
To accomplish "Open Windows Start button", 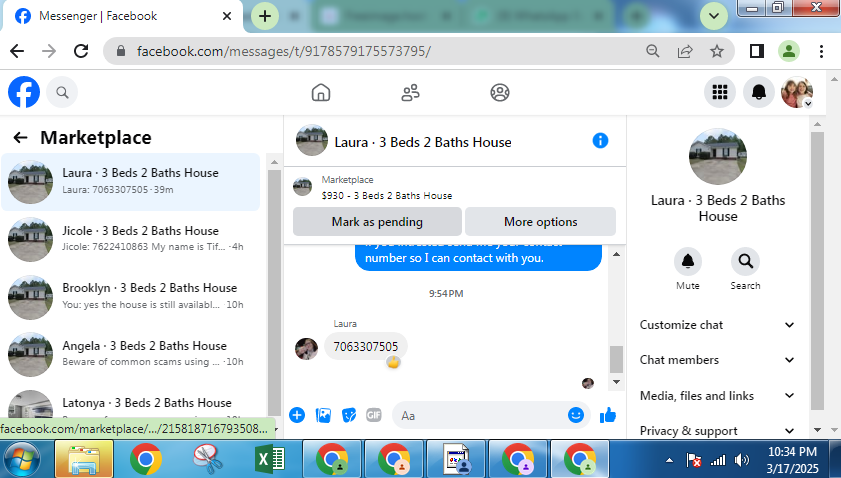I will coord(21,460).
